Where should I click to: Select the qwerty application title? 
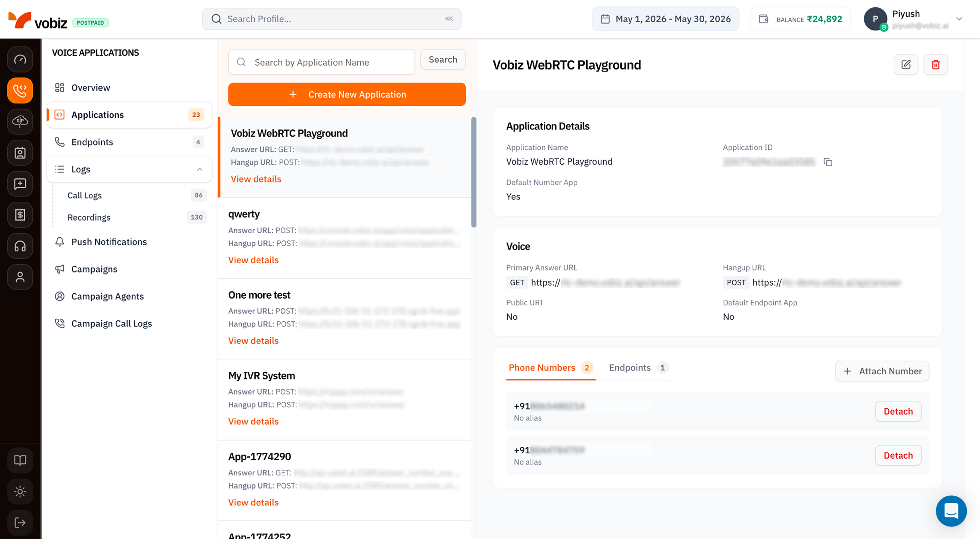click(x=244, y=214)
